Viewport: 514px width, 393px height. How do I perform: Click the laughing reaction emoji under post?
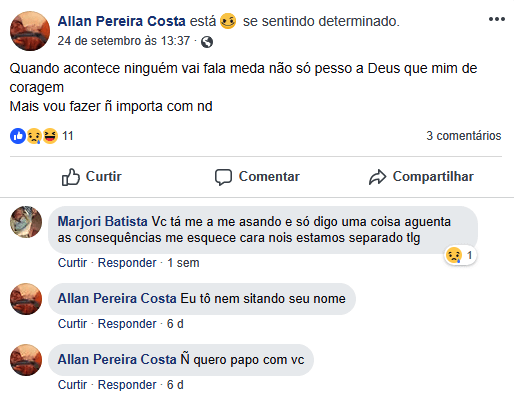click(x=50, y=136)
